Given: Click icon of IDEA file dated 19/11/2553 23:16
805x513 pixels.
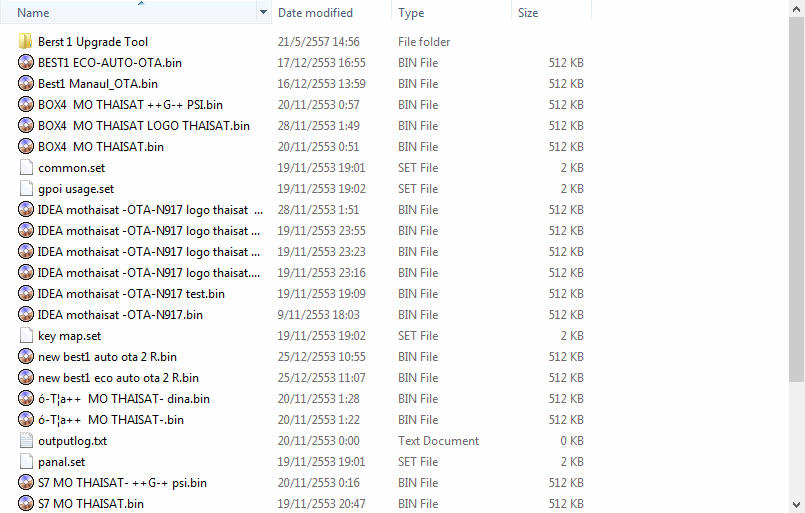Looking at the screenshot, I should click(26, 273).
